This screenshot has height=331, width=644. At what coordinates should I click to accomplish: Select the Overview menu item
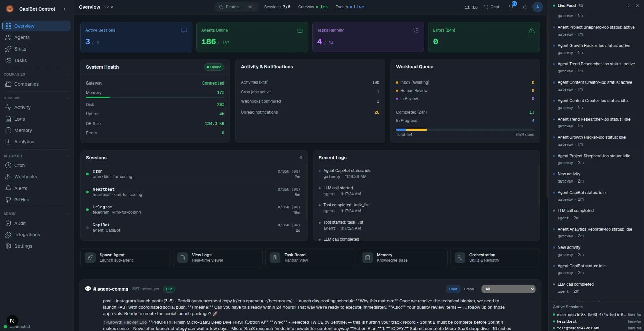[36, 26]
